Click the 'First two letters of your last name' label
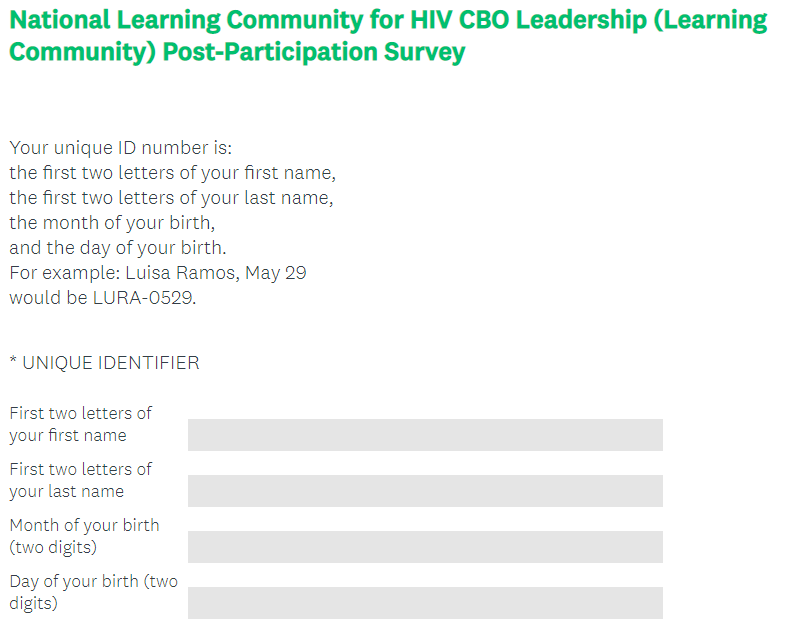 point(81,480)
